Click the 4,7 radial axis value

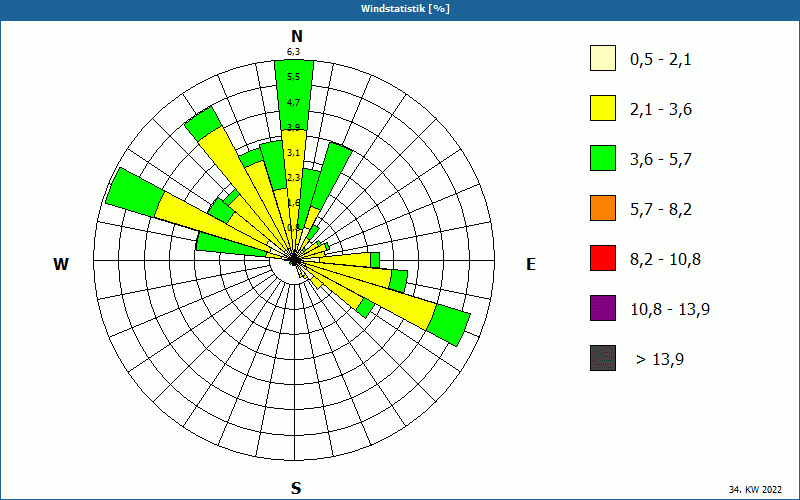tap(293, 103)
